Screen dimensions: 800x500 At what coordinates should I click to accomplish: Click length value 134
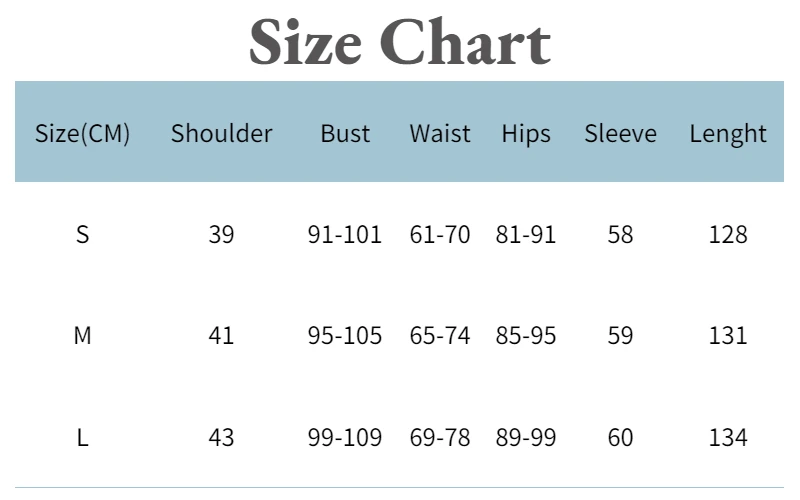pos(728,437)
